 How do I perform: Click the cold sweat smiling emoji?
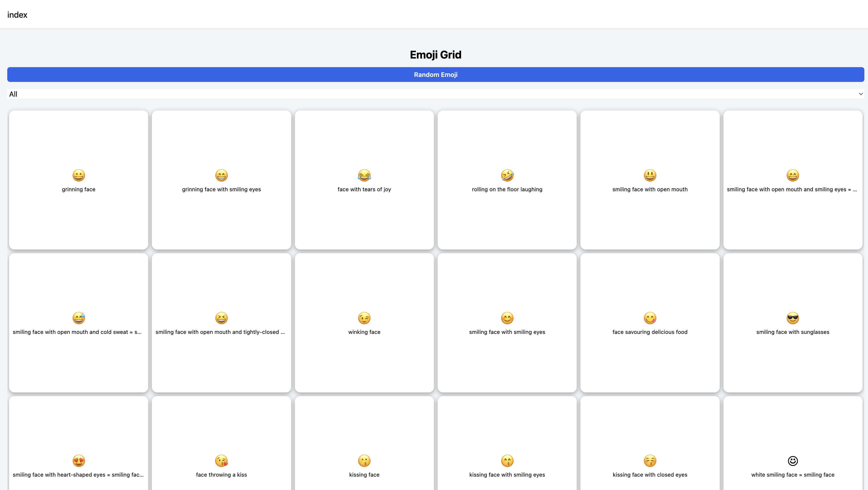79,318
